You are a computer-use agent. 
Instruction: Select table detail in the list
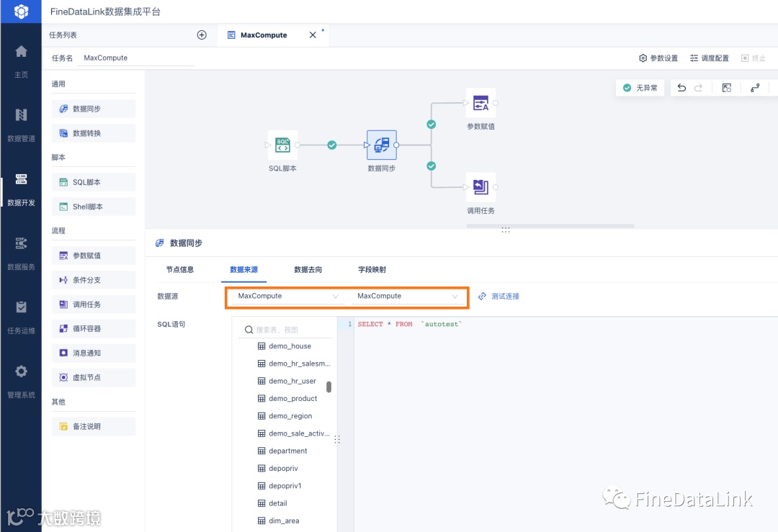(272, 502)
